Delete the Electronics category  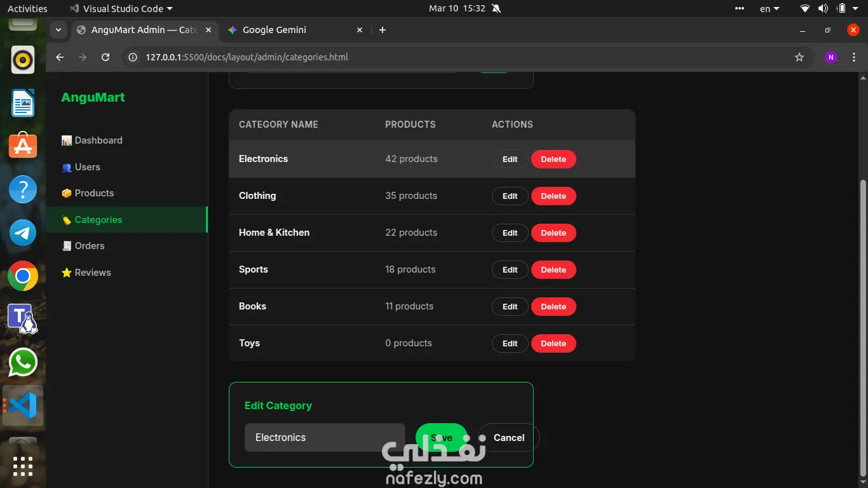(553, 159)
